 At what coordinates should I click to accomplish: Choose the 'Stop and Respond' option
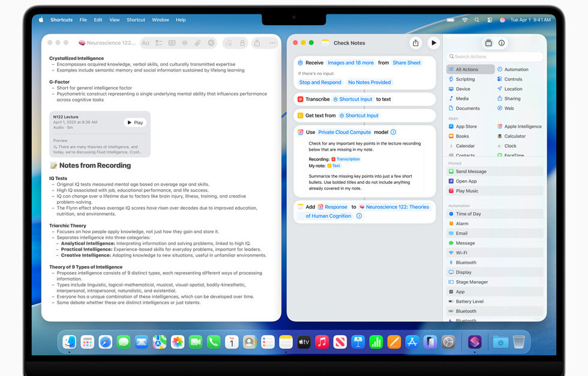[x=320, y=82]
